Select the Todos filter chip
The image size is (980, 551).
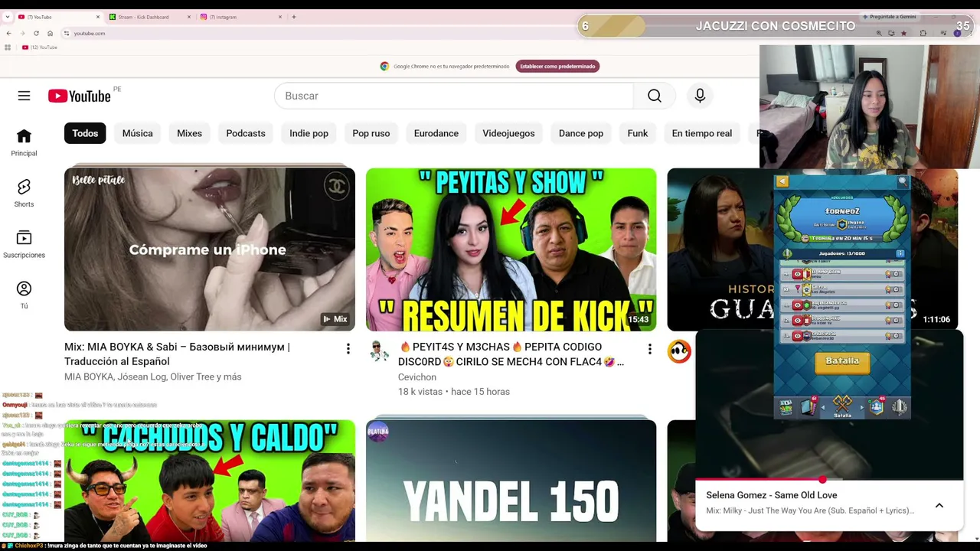pos(85,133)
